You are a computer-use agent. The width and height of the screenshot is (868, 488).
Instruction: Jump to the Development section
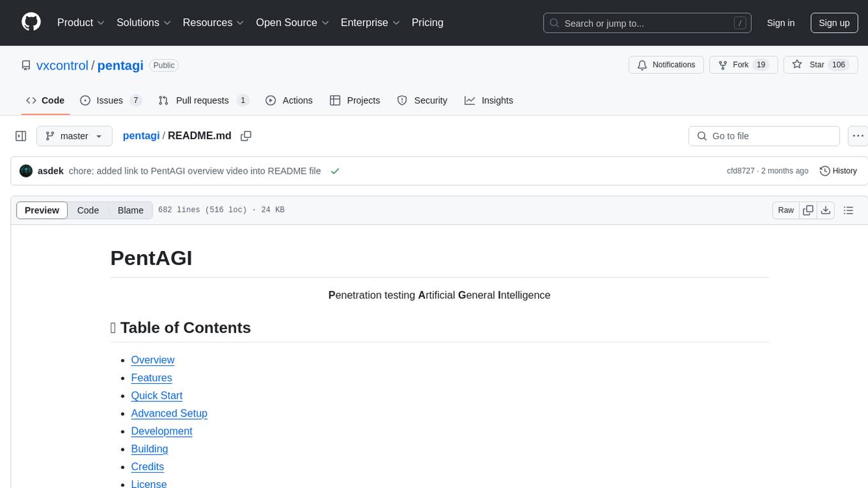point(161,431)
